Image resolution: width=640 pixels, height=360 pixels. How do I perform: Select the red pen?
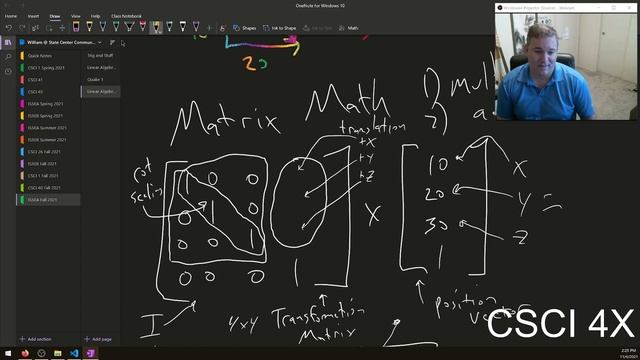(x=142, y=27)
